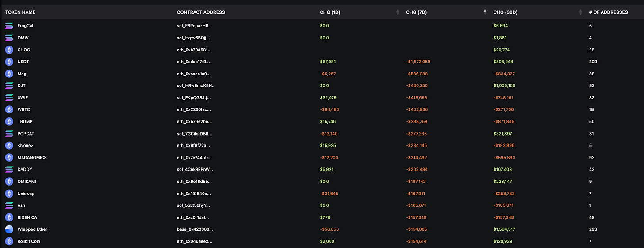Image resolution: width=644 pixels, height=248 pixels.
Task: Click the Ethereum icon beside Mog
Action: (9, 74)
